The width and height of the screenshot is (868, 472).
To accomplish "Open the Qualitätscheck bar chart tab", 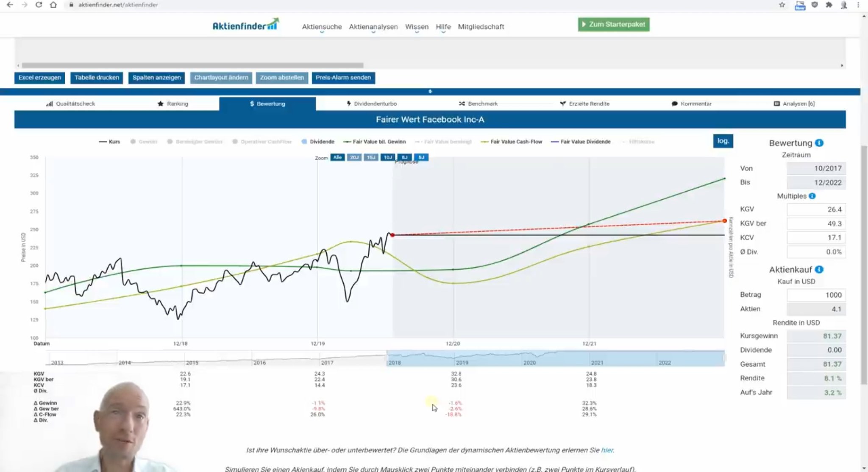I will 71,103.
